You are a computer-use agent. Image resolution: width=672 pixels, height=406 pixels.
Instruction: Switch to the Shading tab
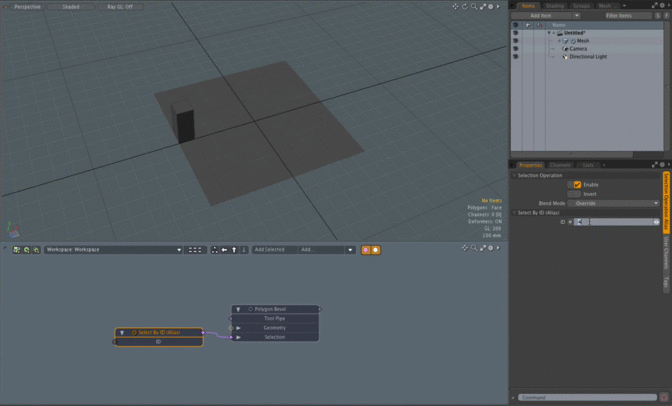click(x=554, y=6)
